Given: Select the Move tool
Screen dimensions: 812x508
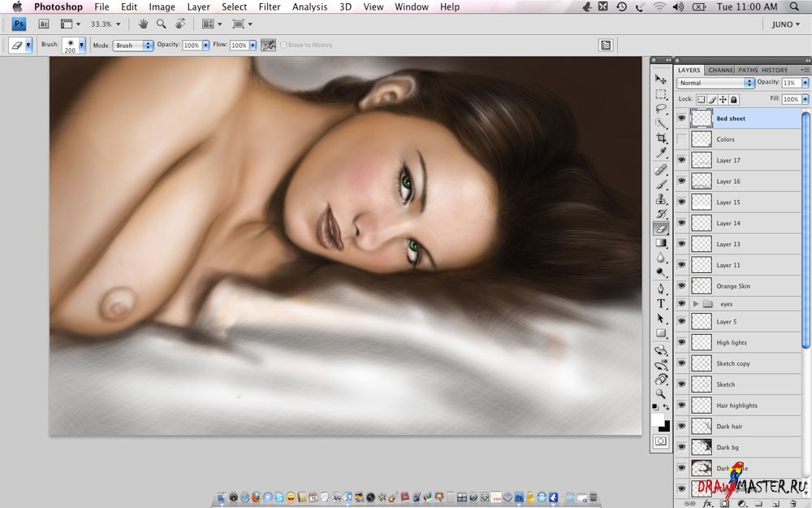Looking at the screenshot, I should [x=661, y=79].
